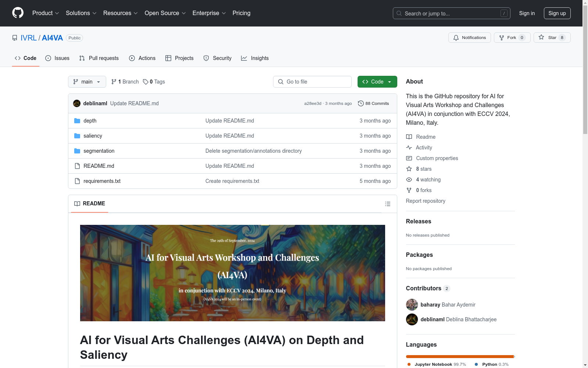Click the Custom properties icon
The image size is (588, 368).
tap(409, 158)
